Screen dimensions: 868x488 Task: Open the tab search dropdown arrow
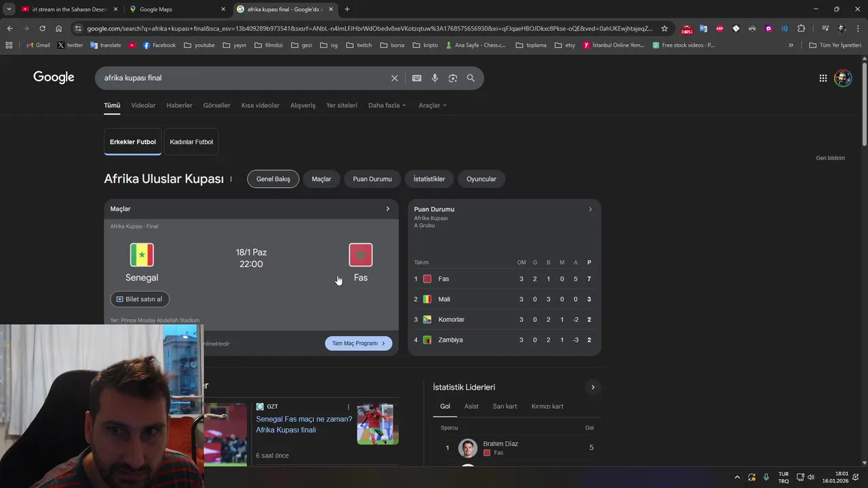(9, 9)
